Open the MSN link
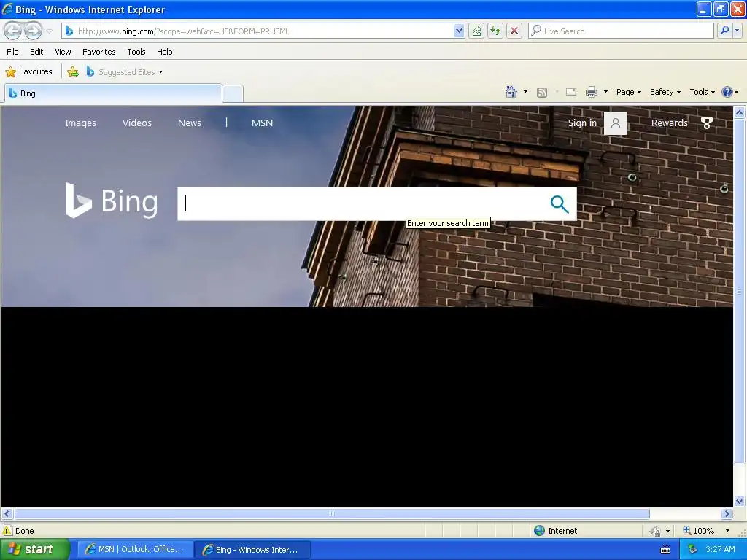The image size is (747, 560). click(x=262, y=122)
